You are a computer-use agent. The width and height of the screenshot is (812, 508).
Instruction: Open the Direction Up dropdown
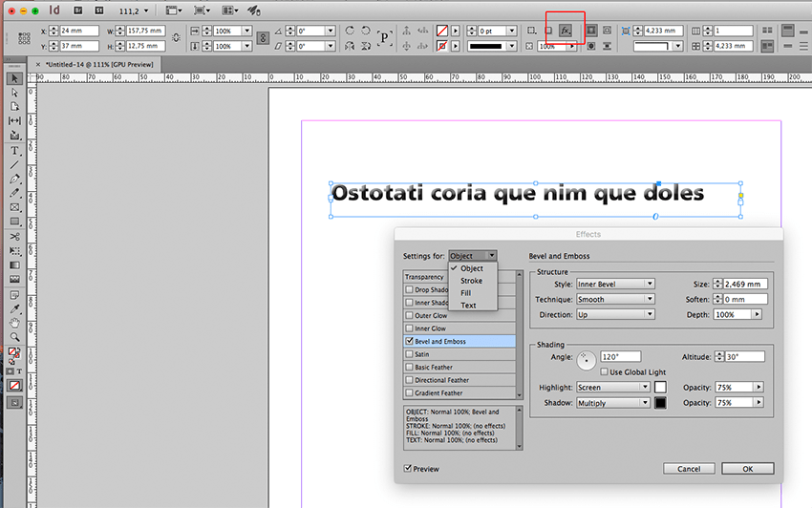pyautogui.click(x=615, y=314)
